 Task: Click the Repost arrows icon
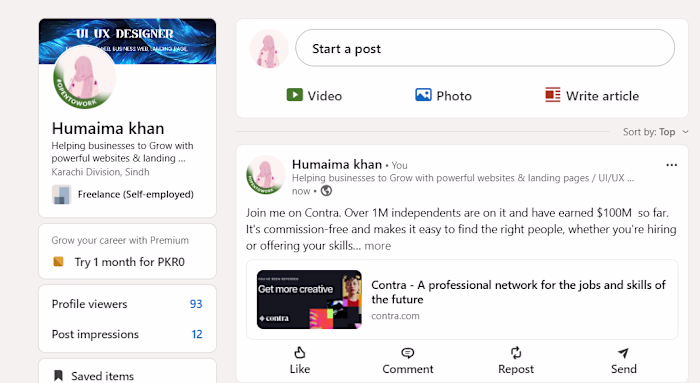(516, 353)
